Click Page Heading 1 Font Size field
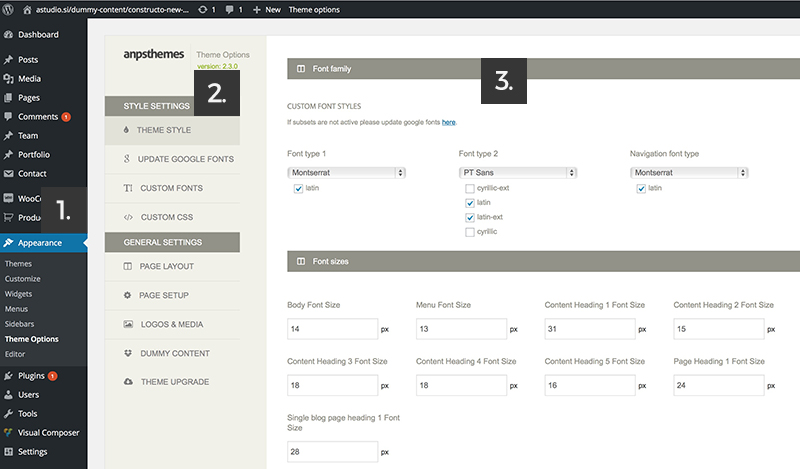The image size is (800, 469). 719,385
